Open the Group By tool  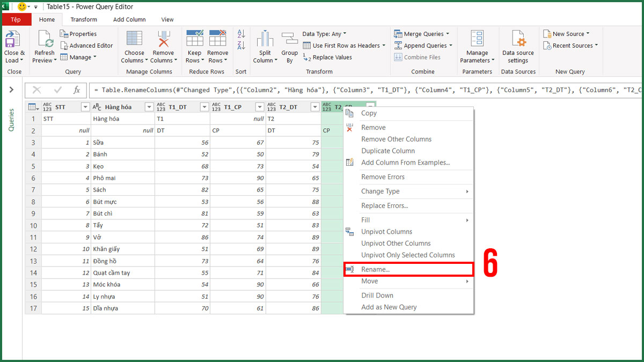[289, 48]
